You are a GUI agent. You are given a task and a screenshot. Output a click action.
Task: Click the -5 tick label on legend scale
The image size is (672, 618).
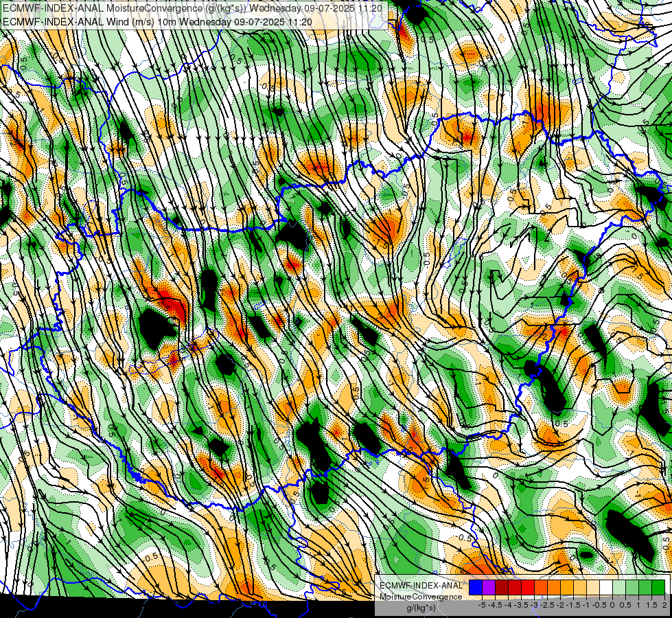click(x=482, y=605)
